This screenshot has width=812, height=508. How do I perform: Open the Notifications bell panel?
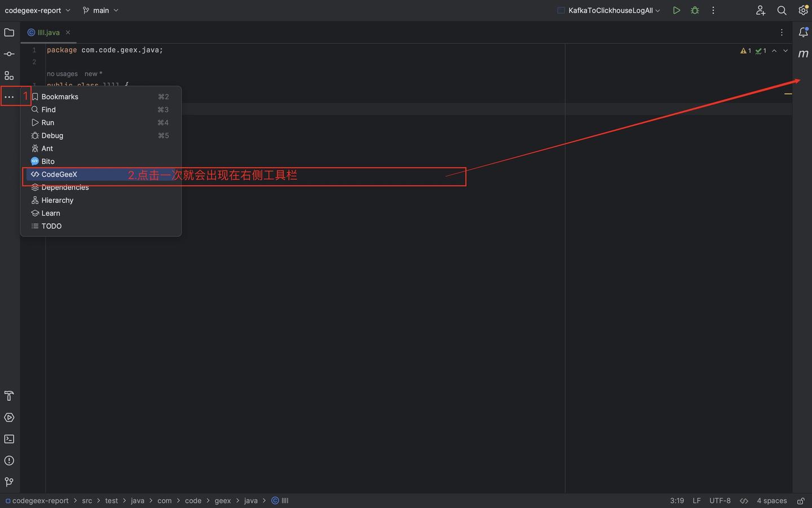pos(803,32)
